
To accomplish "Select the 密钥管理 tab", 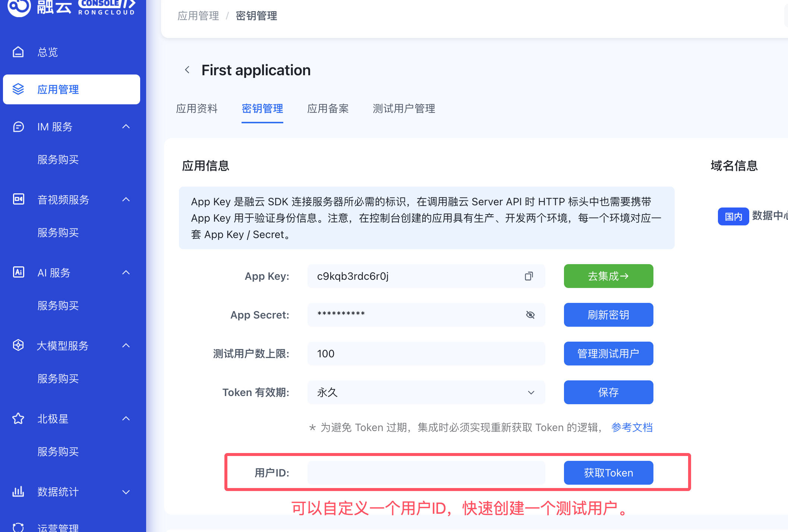I will pyautogui.click(x=262, y=108).
